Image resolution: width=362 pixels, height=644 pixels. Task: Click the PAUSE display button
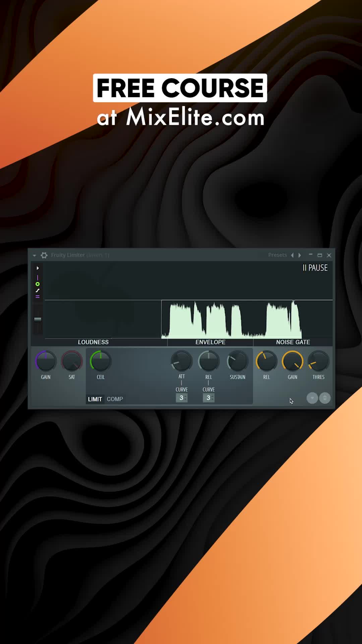click(315, 268)
